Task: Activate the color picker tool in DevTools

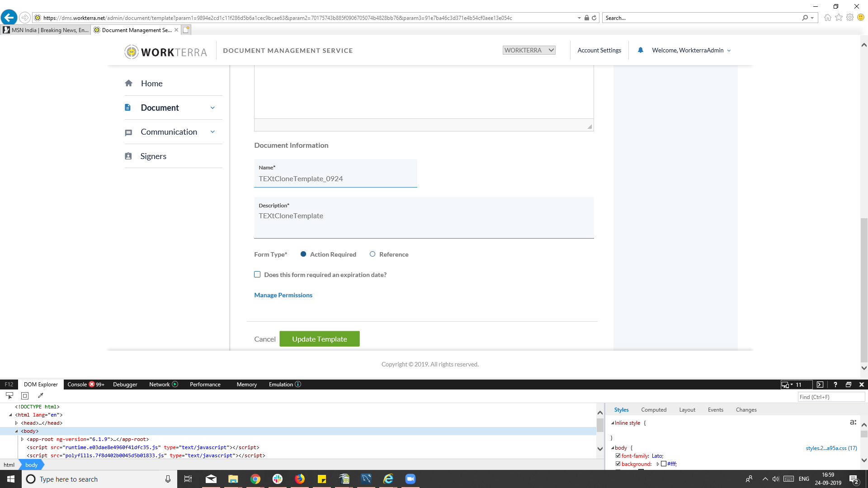Action: (x=40, y=395)
